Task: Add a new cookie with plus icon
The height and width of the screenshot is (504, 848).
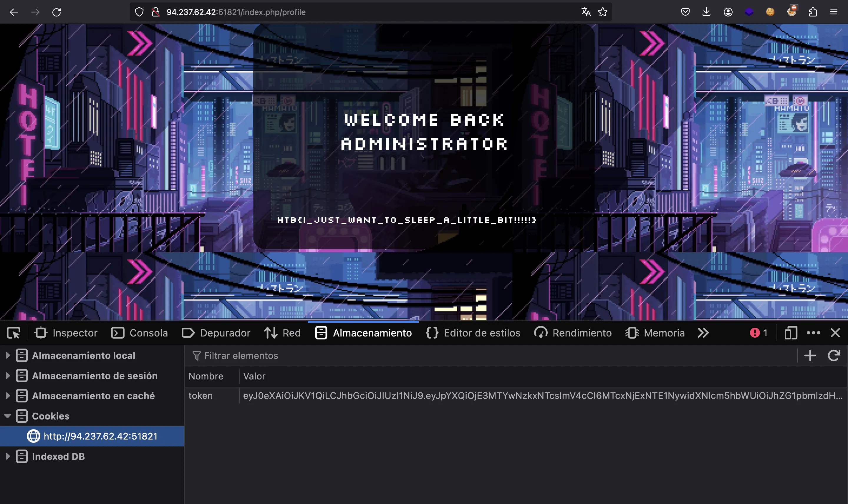Action: pos(810,356)
